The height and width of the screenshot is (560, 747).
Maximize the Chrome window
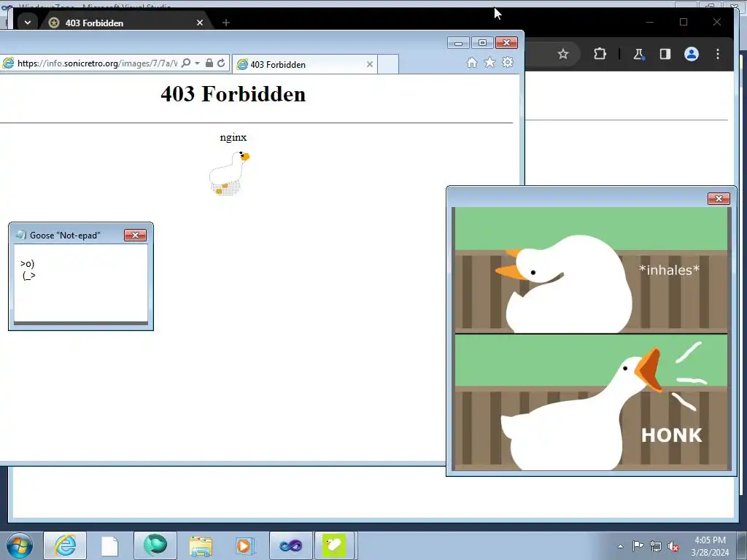pos(684,22)
